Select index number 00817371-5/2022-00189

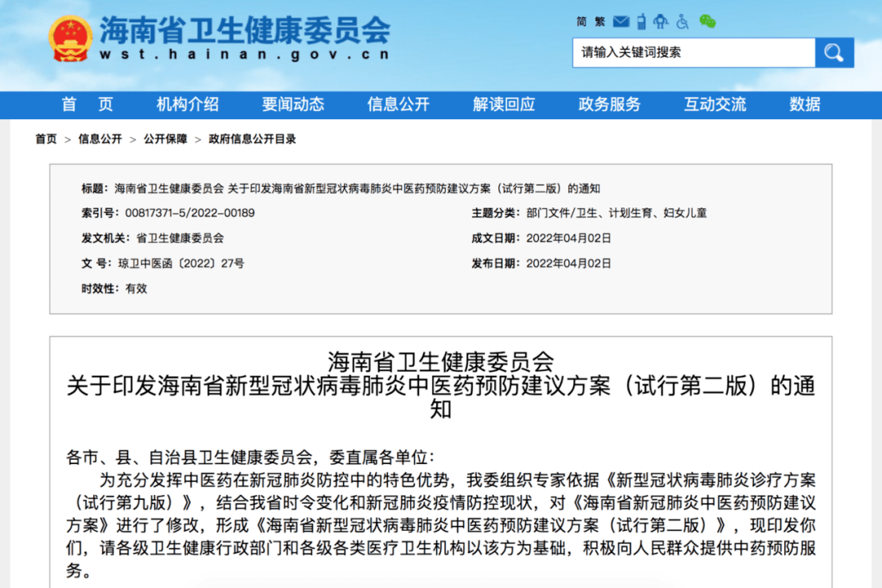tap(189, 213)
